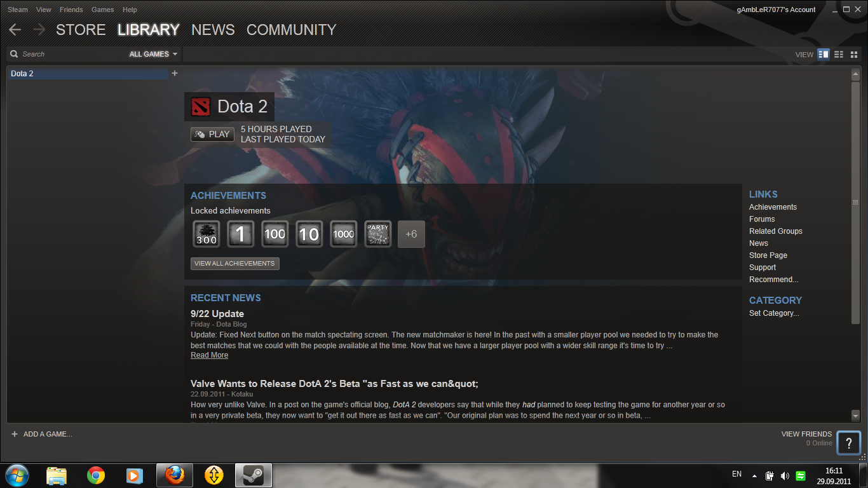Click the scrollbar up arrow

pyautogui.click(x=855, y=74)
